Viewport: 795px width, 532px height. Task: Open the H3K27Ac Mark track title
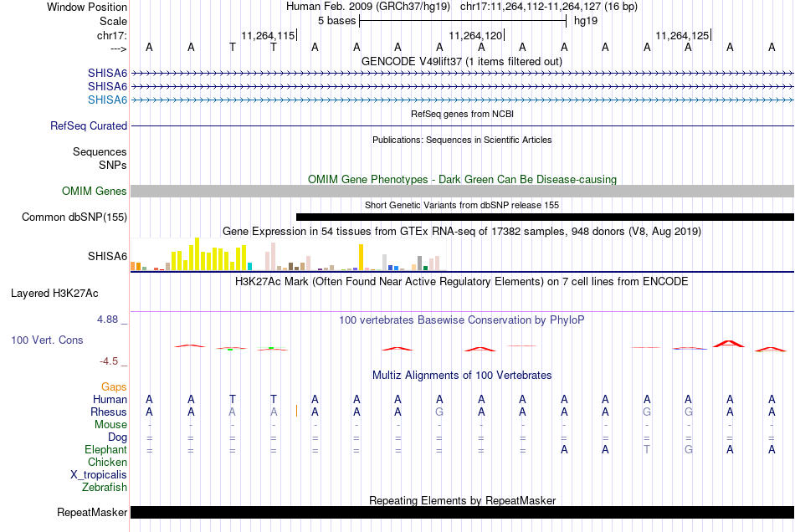[462, 282]
